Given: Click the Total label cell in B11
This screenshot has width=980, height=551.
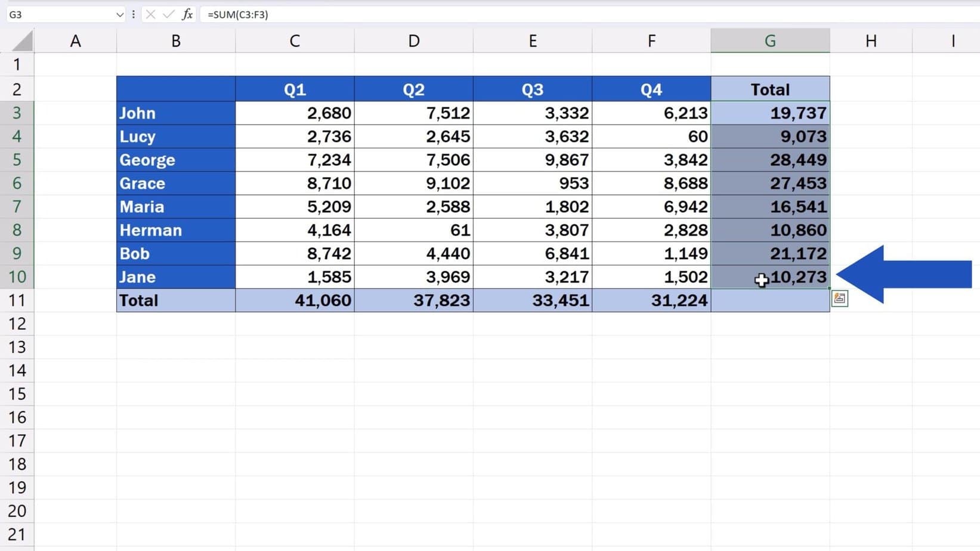Looking at the screenshot, I should pyautogui.click(x=175, y=300).
